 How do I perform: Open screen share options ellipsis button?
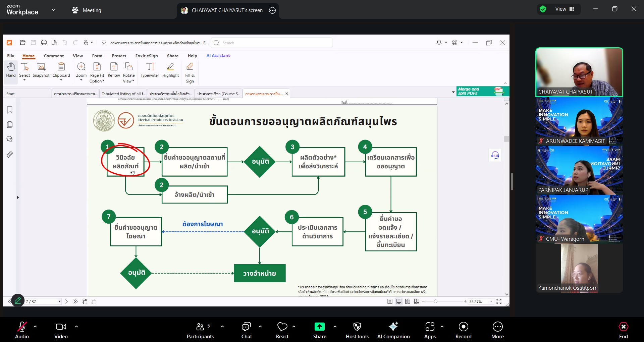pos(272,10)
